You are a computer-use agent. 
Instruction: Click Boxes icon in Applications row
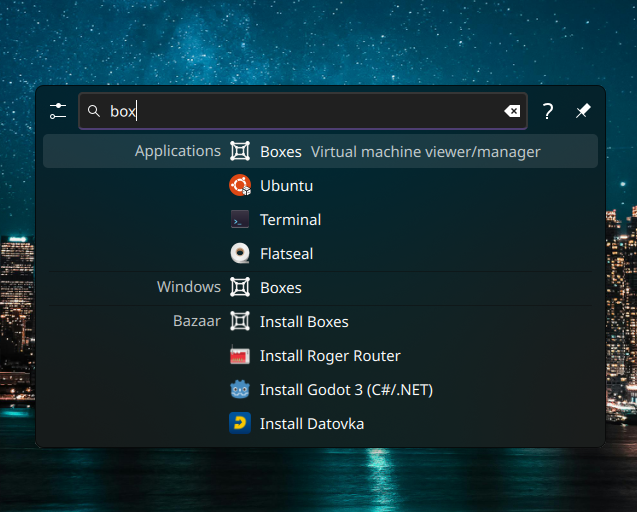coord(240,151)
